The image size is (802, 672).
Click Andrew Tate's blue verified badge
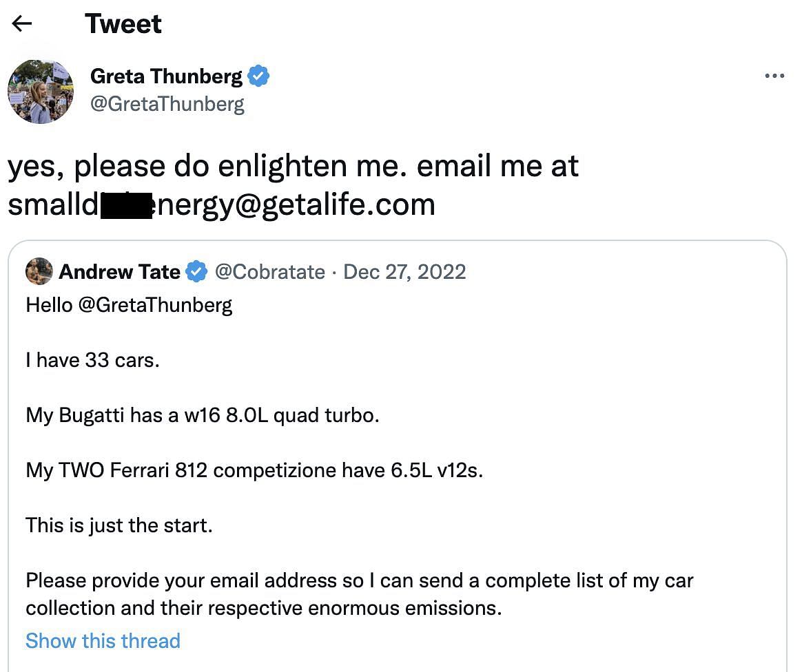pyautogui.click(x=196, y=271)
